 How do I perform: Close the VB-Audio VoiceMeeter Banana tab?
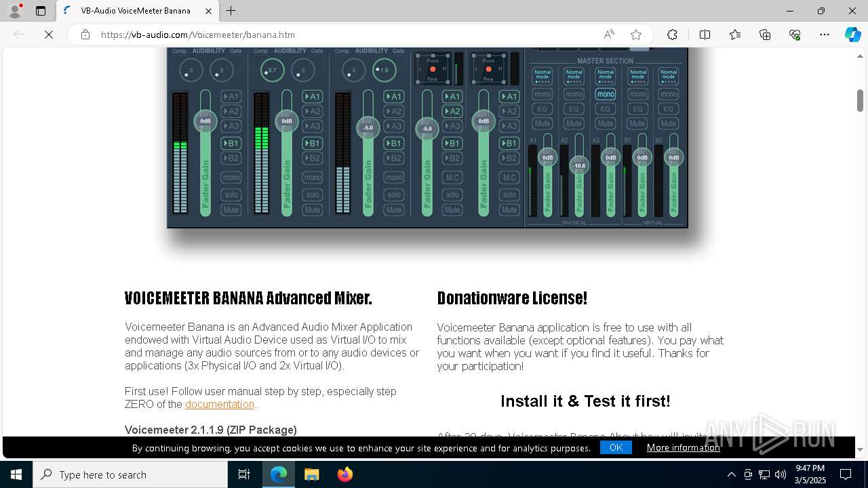coord(209,11)
